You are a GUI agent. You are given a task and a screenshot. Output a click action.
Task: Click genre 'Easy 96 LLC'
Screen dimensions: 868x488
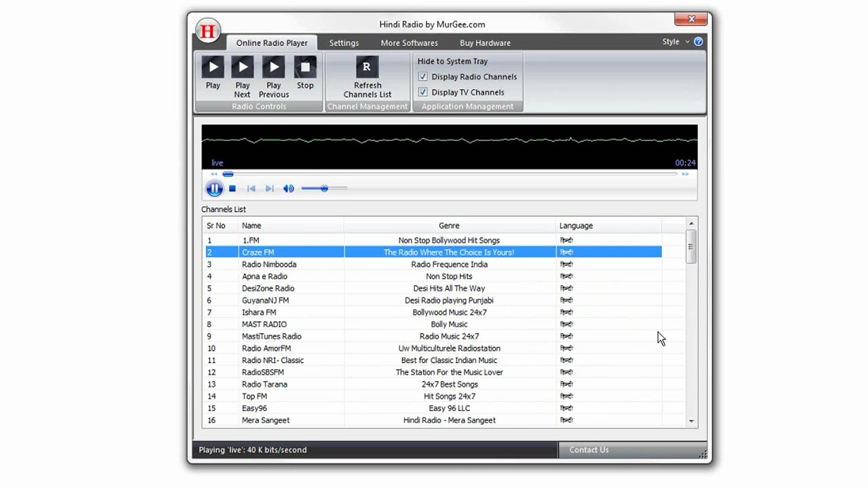pyautogui.click(x=449, y=408)
